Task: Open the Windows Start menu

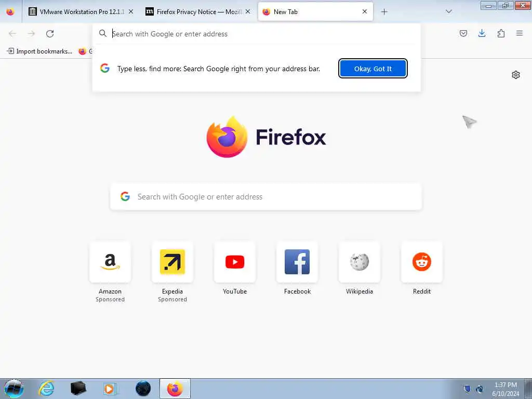Action: pyautogui.click(x=14, y=389)
